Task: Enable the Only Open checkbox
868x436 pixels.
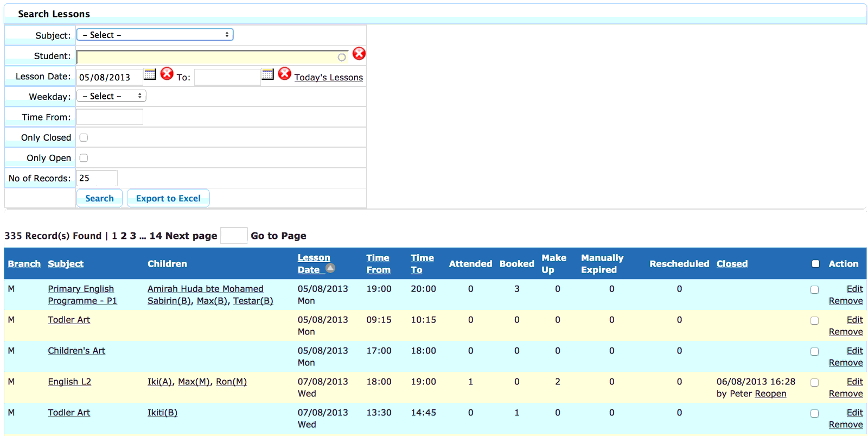Action: coord(84,158)
